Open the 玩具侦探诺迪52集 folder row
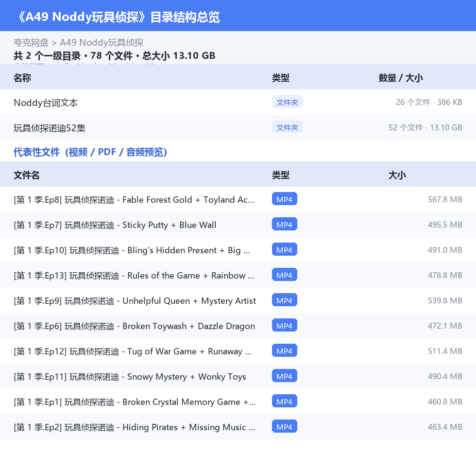The height and width of the screenshot is (455, 476). pyautogui.click(x=238, y=127)
